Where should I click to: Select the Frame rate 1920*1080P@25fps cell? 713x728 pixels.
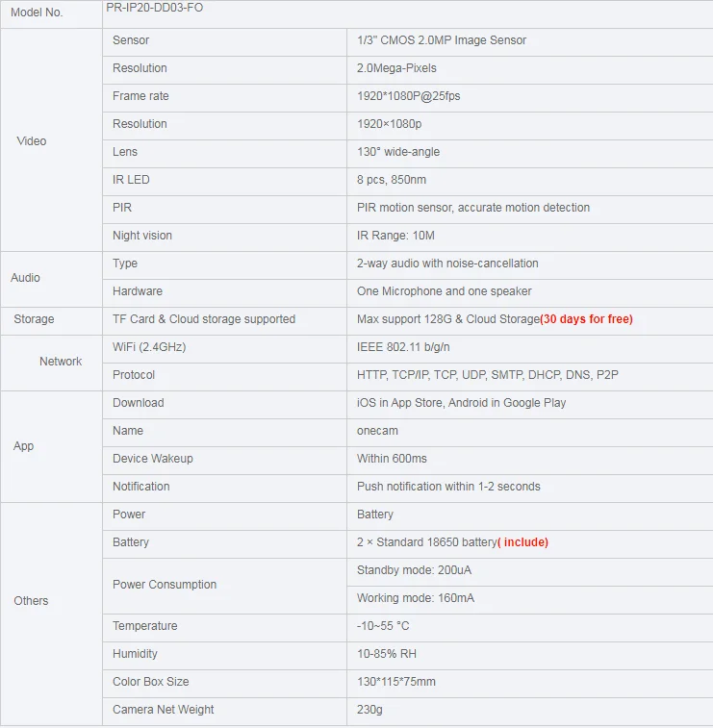tap(529, 98)
